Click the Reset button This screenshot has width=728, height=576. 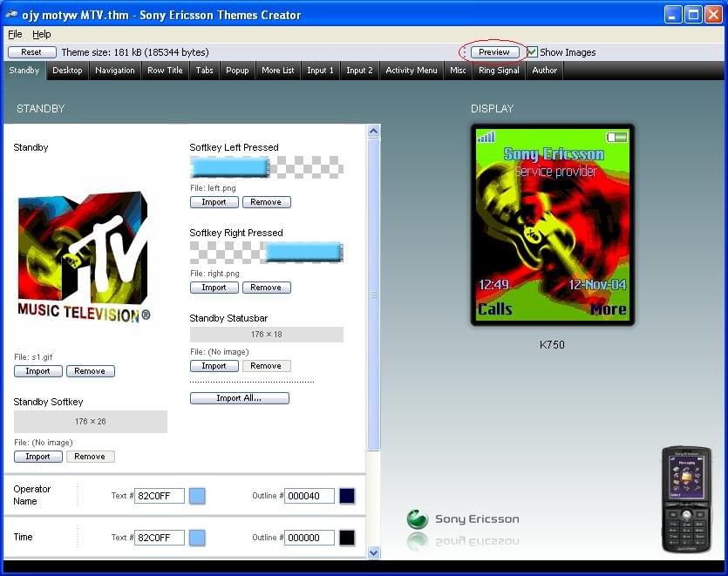pyautogui.click(x=31, y=52)
